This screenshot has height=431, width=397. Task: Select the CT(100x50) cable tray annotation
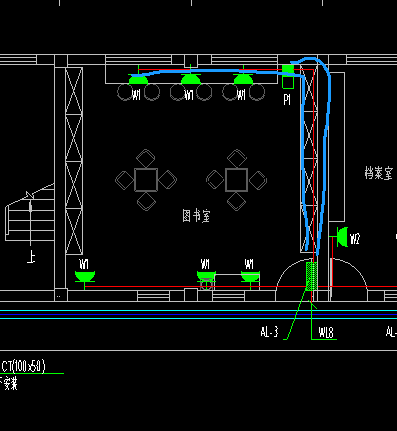point(23,366)
